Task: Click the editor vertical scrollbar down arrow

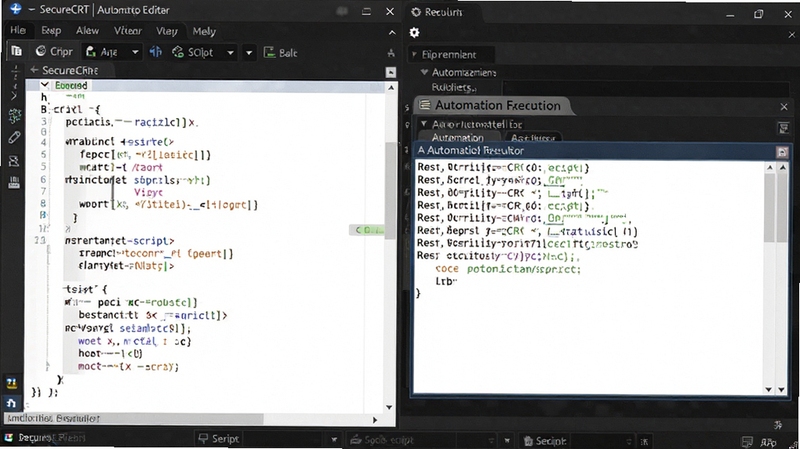Action: click(389, 407)
